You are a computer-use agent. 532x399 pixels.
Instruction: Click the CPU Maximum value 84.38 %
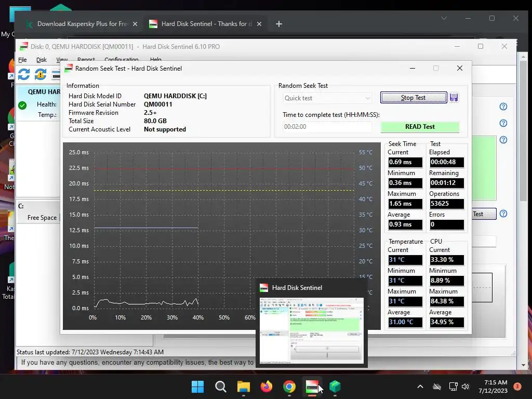(446, 301)
